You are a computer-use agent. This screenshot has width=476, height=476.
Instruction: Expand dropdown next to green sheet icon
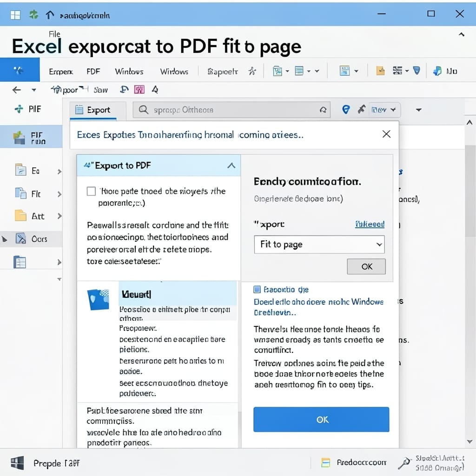pyautogui.click(x=287, y=71)
